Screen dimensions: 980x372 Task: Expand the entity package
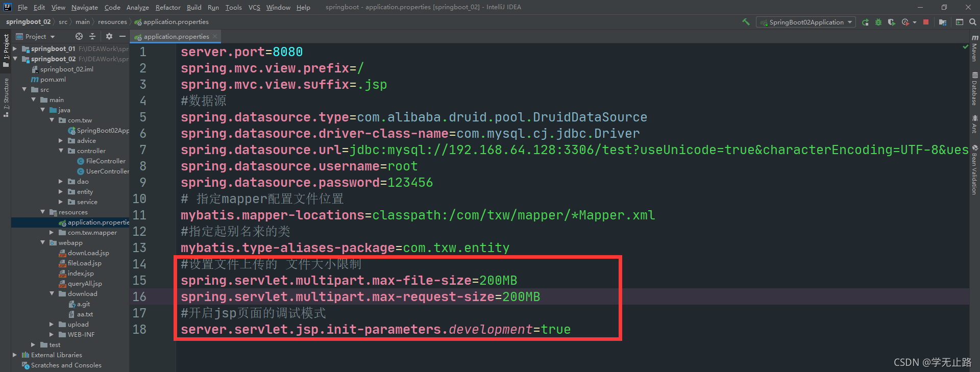click(x=61, y=191)
